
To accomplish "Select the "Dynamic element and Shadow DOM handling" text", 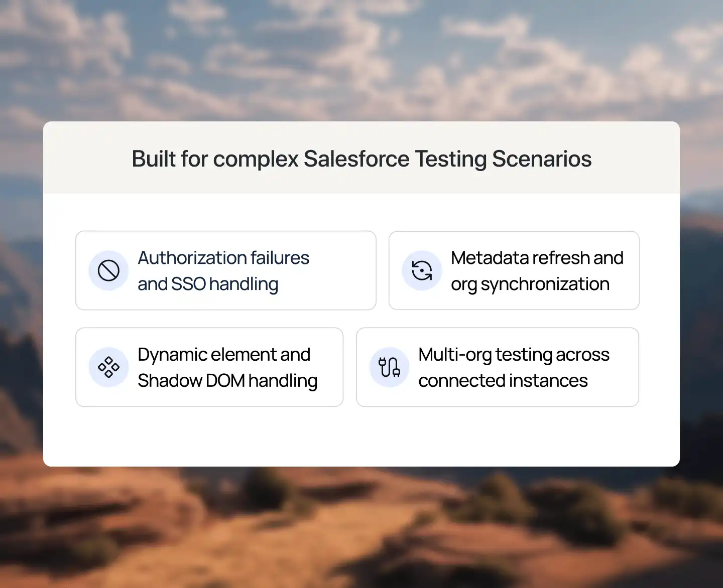I will tap(227, 368).
